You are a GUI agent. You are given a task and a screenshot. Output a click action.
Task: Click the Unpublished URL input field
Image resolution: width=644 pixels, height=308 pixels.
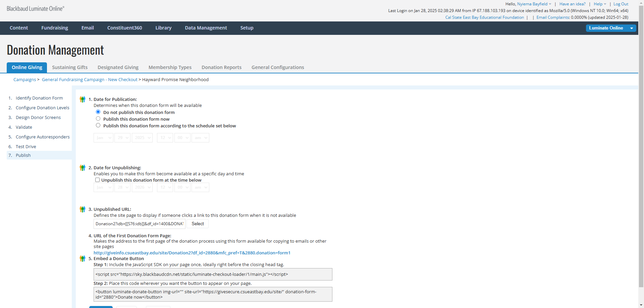coord(140,224)
